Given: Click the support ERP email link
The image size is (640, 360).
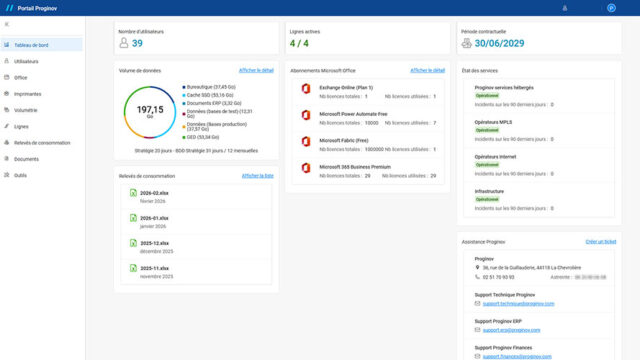Looking at the screenshot, I should click(511, 330).
